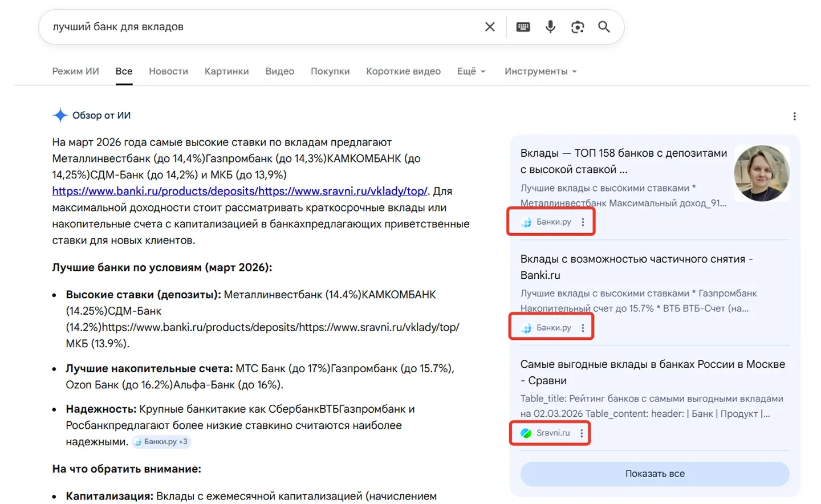
Task: Click the snippet starting Table_title: Рейтинг банков
Action: click(652, 406)
